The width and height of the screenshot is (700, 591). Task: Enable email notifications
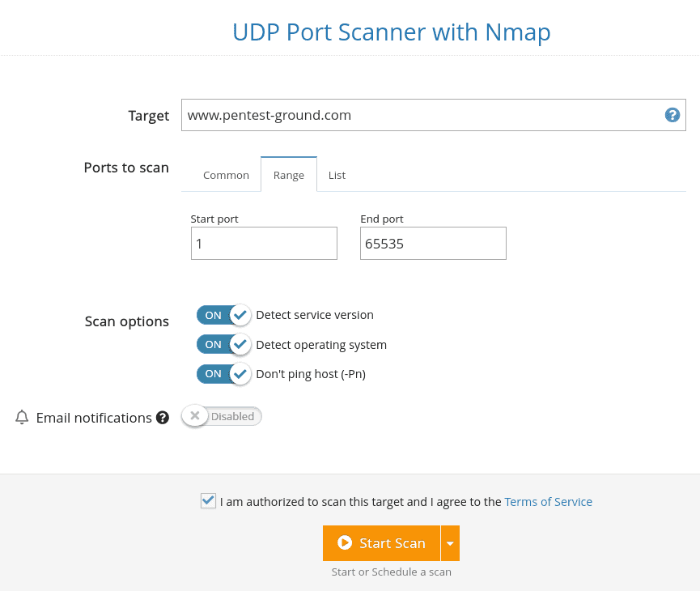[220, 415]
